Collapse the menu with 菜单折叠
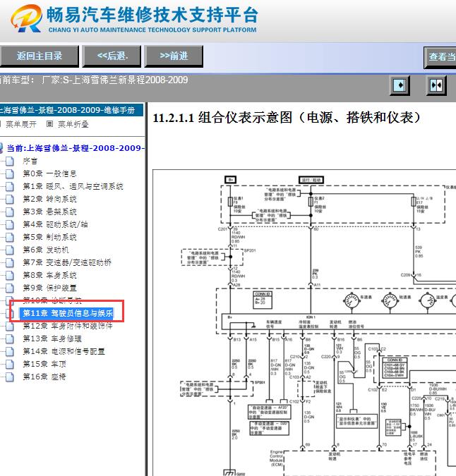The width and height of the screenshot is (456, 476). pyautogui.click(x=73, y=124)
